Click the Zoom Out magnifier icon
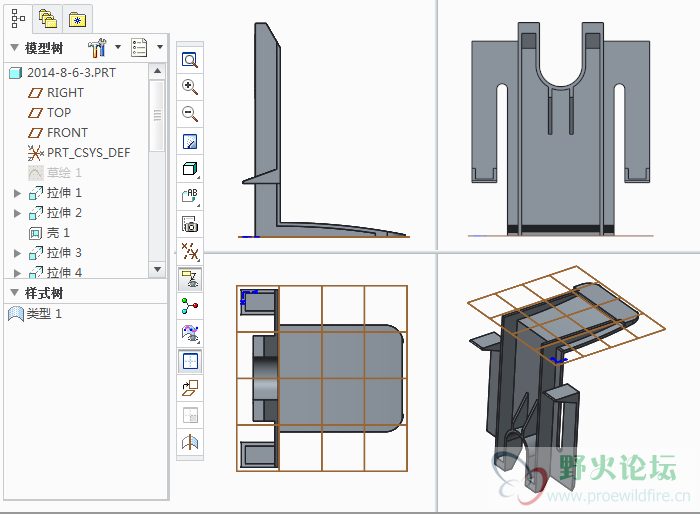Viewport: 700px width, 514px height. [x=190, y=114]
